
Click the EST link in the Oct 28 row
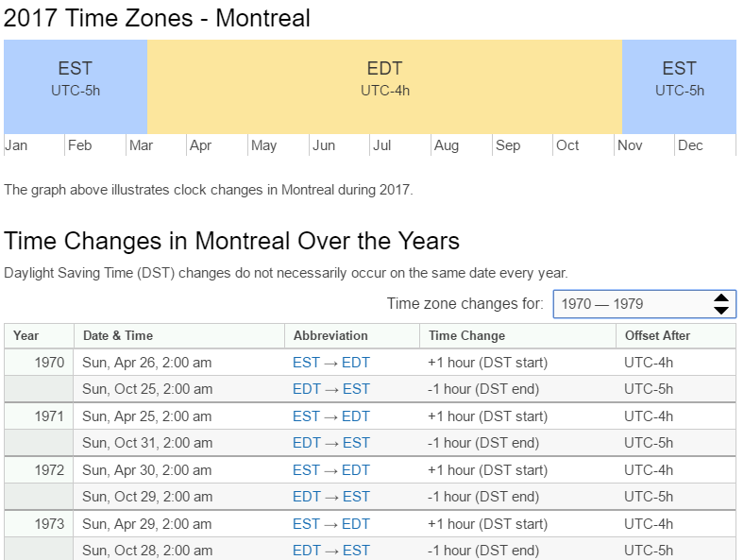356,551
